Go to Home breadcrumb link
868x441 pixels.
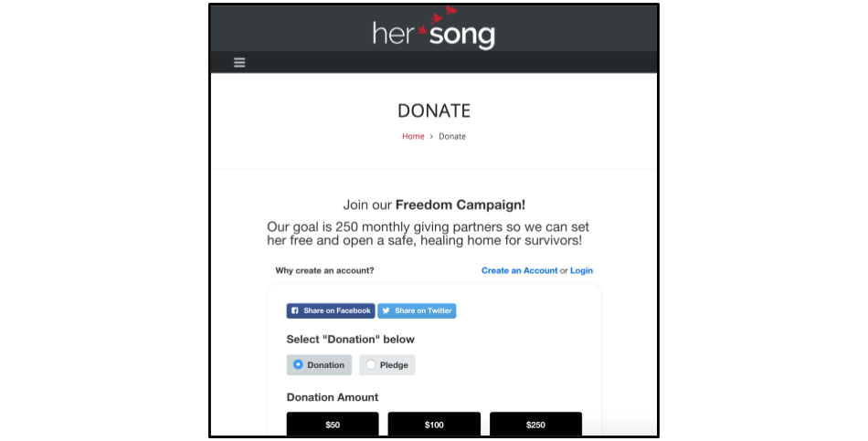pyautogui.click(x=413, y=137)
